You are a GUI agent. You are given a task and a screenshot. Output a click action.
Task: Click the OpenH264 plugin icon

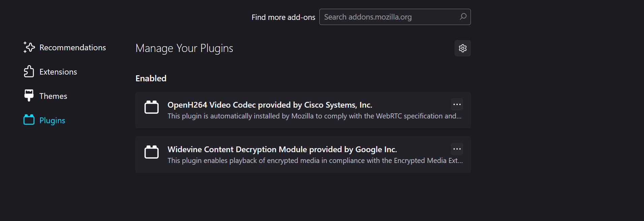(x=152, y=107)
